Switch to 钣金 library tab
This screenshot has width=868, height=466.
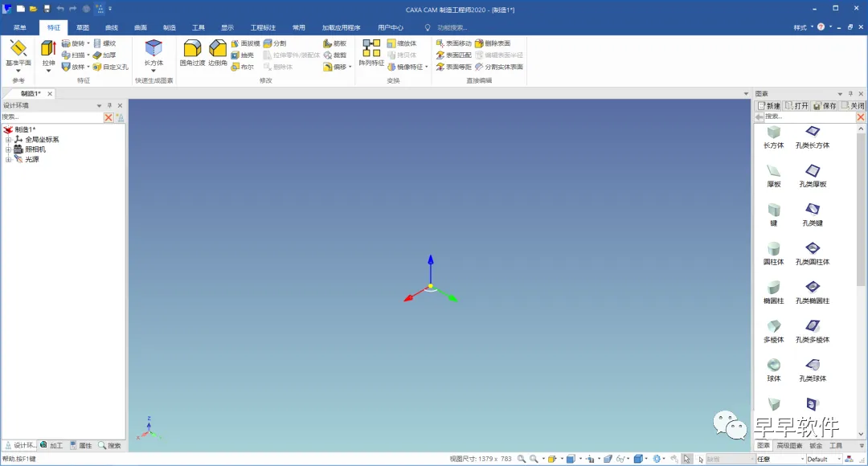816,446
